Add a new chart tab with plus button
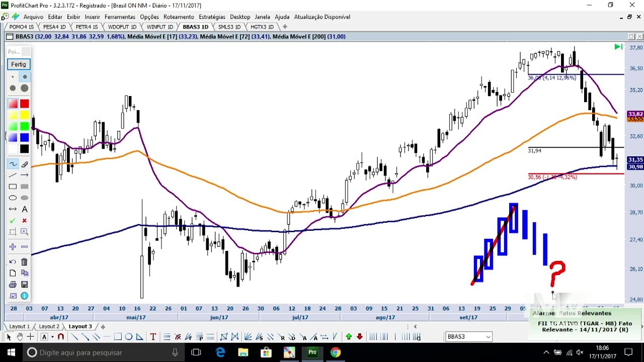This screenshot has height=362, width=644. [x=285, y=27]
